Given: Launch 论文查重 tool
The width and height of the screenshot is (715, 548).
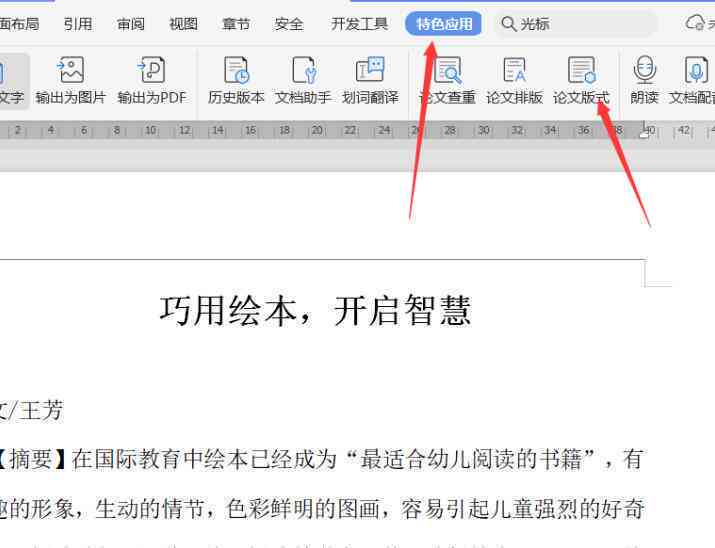Looking at the screenshot, I should point(447,80).
